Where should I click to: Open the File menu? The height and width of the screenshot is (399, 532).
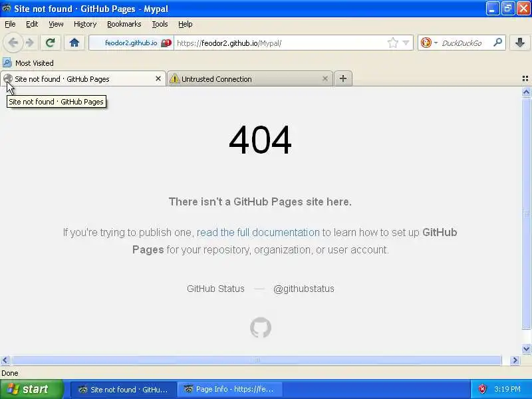[10, 24]
